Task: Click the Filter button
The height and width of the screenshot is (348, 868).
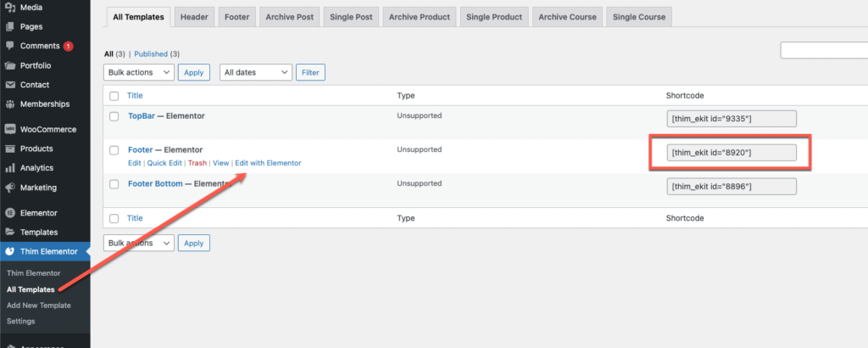Action: (x=310, y=72)
